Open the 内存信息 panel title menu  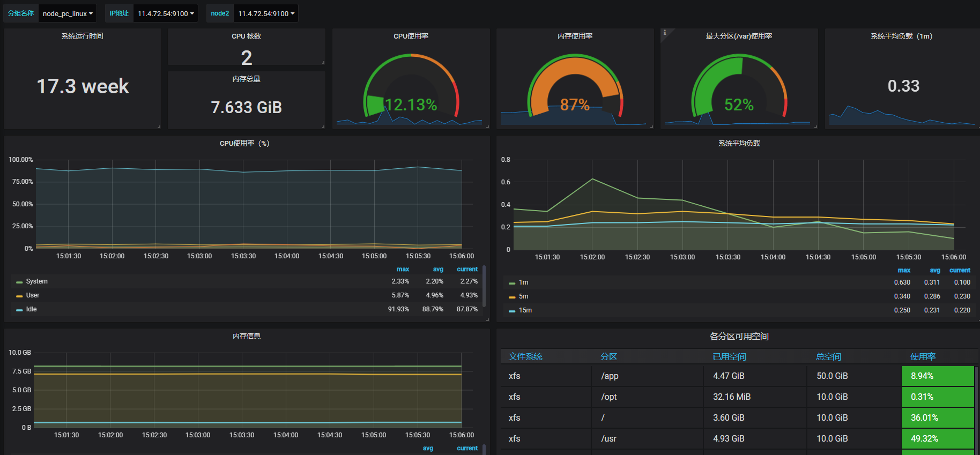point(246,336)
